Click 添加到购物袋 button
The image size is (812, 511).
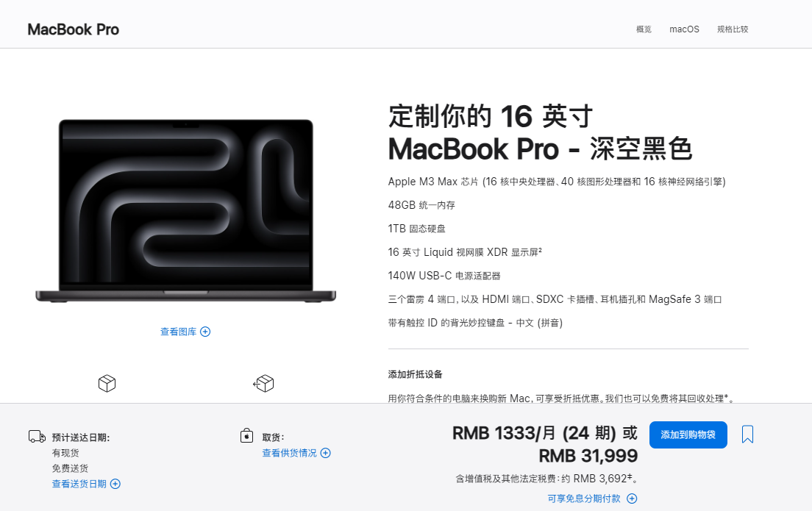coord(688,435)
